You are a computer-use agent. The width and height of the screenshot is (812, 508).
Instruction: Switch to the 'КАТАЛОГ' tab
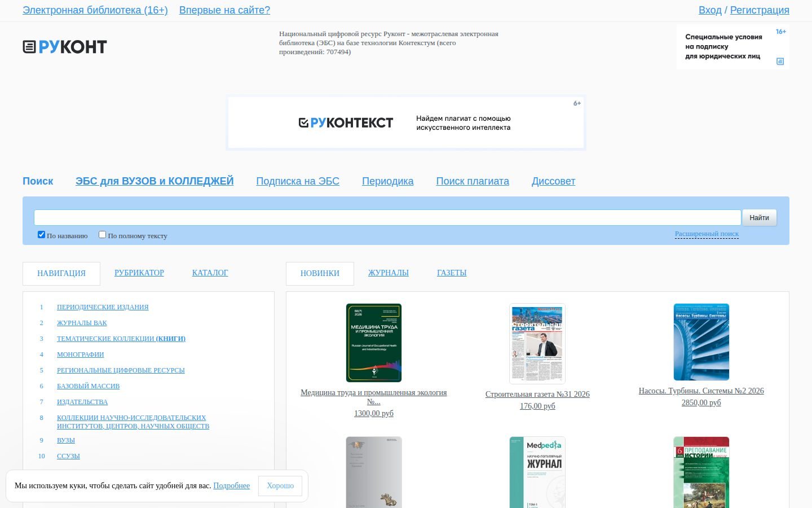tap(210, 273)
